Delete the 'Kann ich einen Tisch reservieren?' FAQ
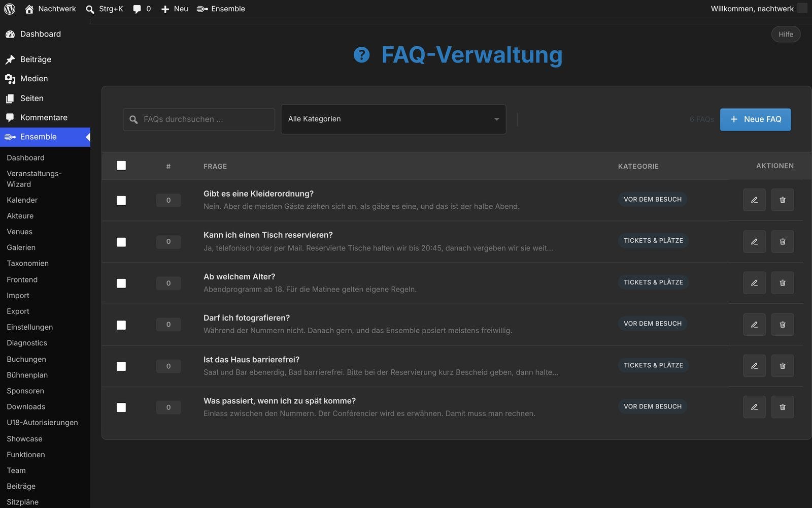The image size is (812, 508). (783, 241)
